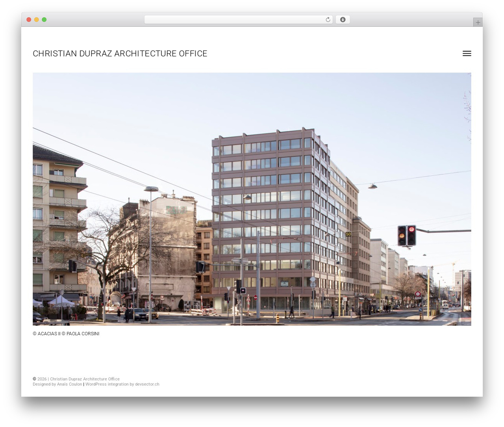Maximize the window using the green button

click(x=44, y=20)
